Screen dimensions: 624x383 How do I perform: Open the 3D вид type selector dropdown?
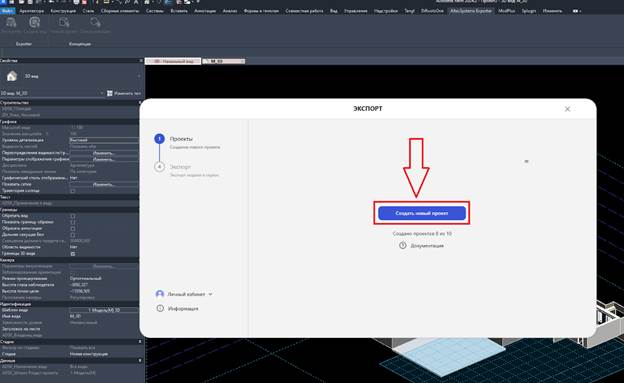pos(139,76)
